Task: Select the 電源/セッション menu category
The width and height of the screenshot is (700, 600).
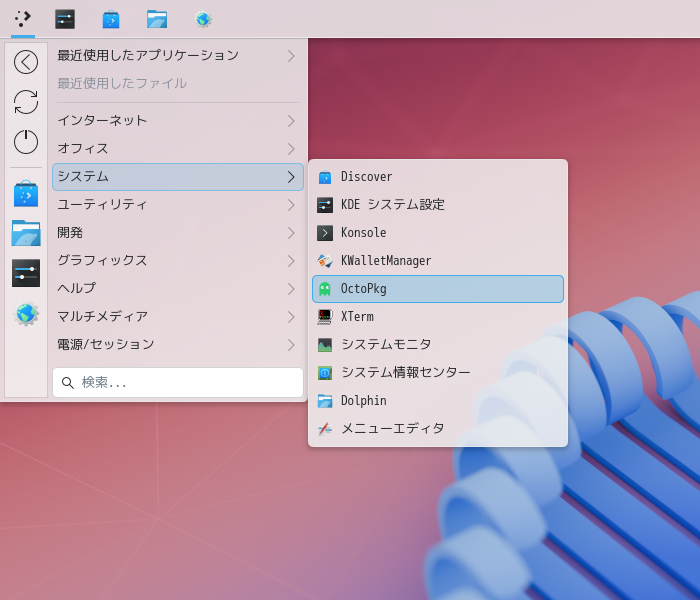Action: (x=178, y=345)
